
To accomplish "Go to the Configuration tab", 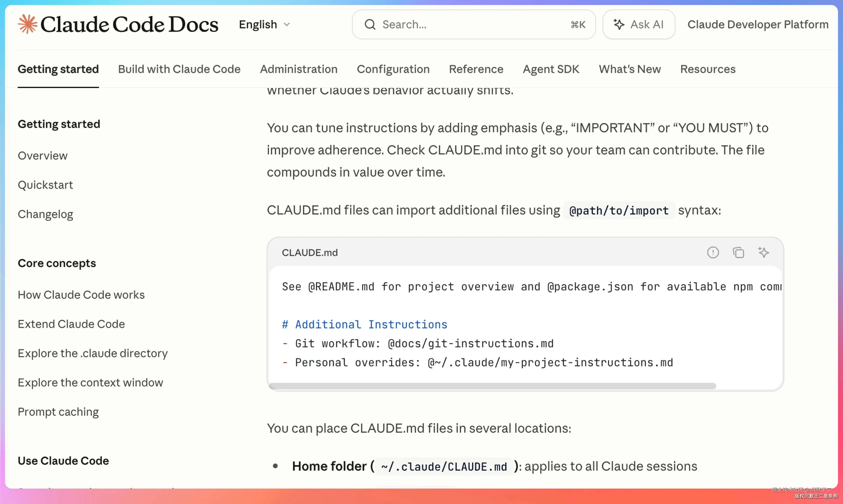I will 393,69.
